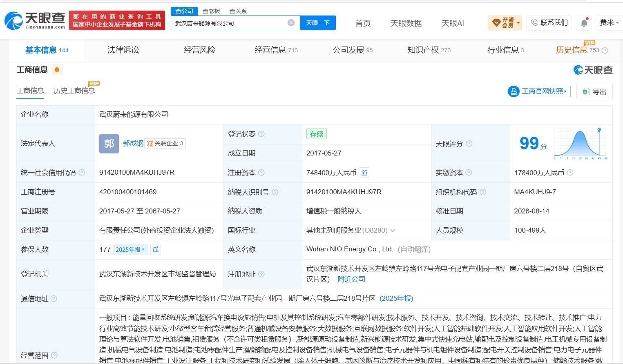Click 联系我们 contact button
This screenshot has height=364, width=623.
549,23
